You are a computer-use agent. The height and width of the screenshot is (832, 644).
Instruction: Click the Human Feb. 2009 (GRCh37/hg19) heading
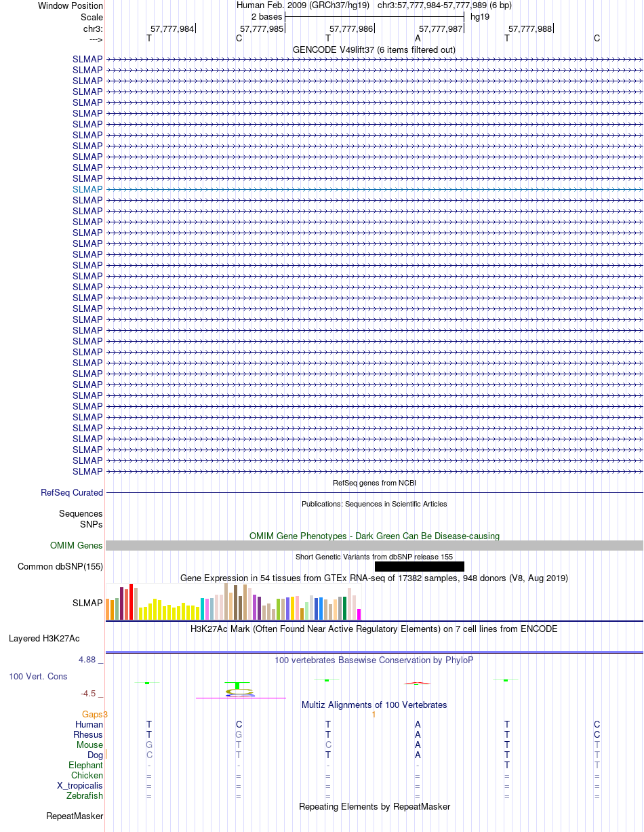point(303,5)
